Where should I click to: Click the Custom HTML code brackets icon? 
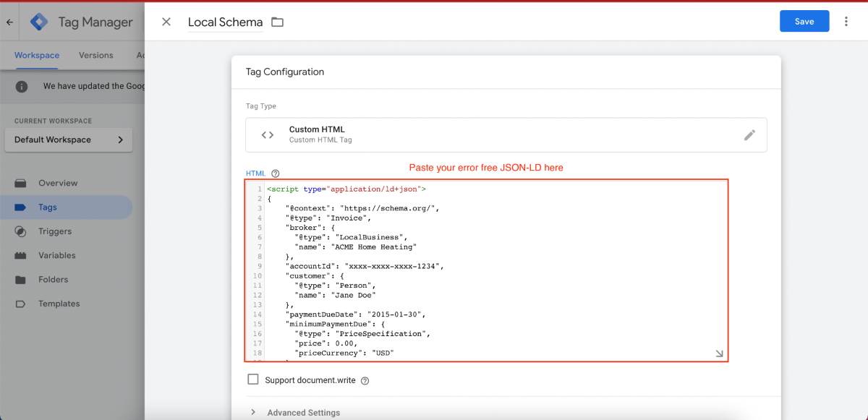(268, 134)
